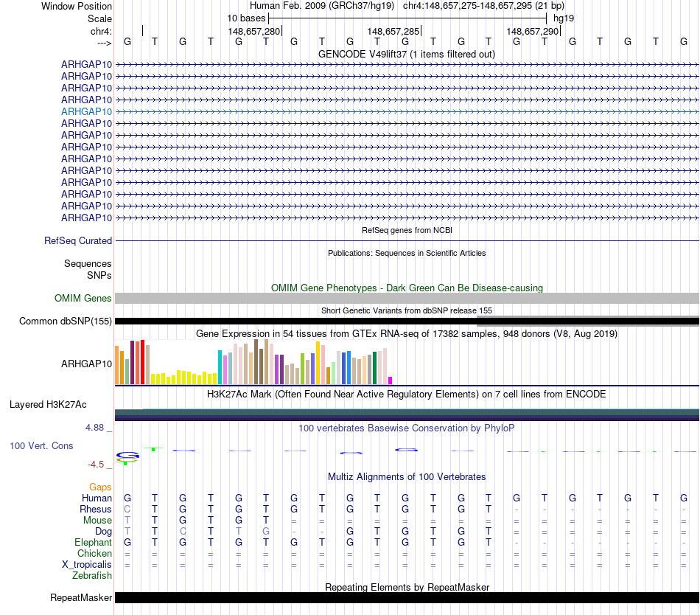Screen dimensions: 700x615
Task: Select the Publications: Sequences in Scientific Articles title
Action: pos(407,253)
